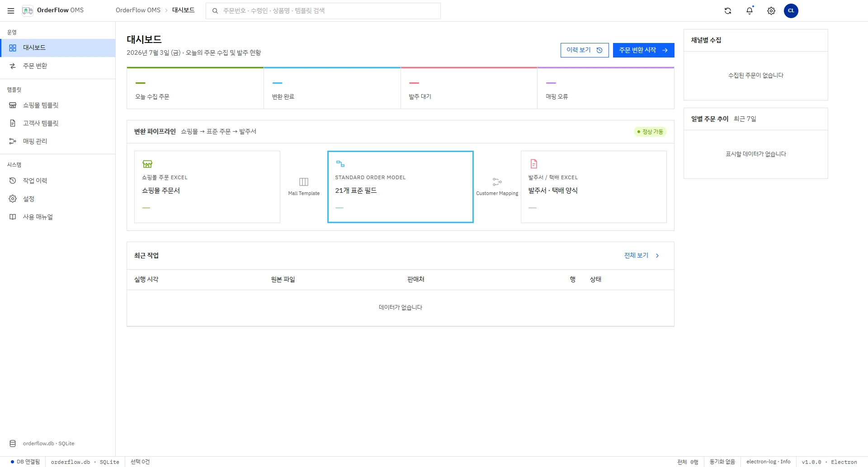Click 이력 보기 button

[585, 50]
